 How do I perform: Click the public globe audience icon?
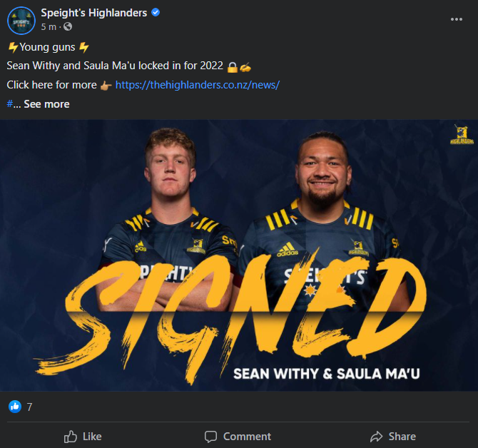click(68, 27)
